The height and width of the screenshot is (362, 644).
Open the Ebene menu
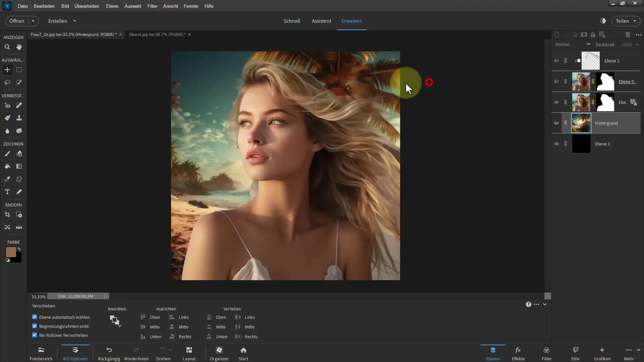point(112,6)
